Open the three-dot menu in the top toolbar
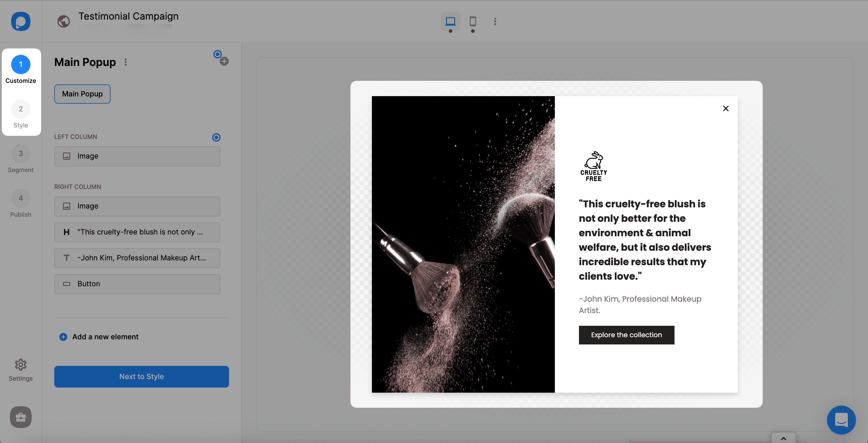 (x=495, y=21)
